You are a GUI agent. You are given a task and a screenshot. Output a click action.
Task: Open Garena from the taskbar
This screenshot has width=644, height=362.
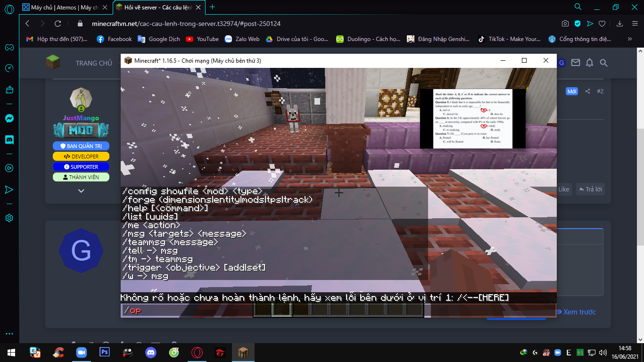[220, 353]
